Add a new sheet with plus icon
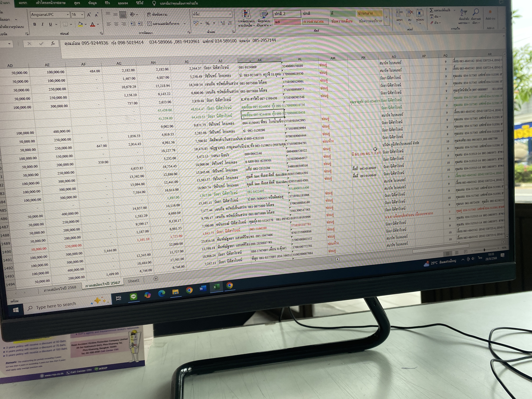Screen dimensions: 532x399 click(x=156, y=279)
